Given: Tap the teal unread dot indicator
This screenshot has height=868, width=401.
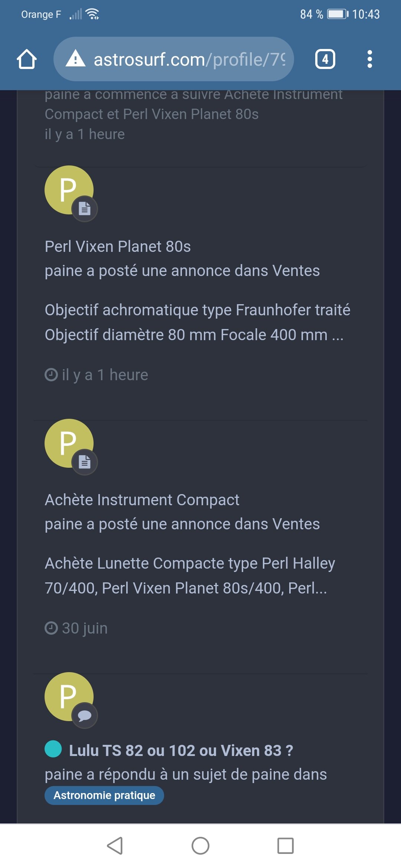Looking at the screenshot, I should click(53, 749).
